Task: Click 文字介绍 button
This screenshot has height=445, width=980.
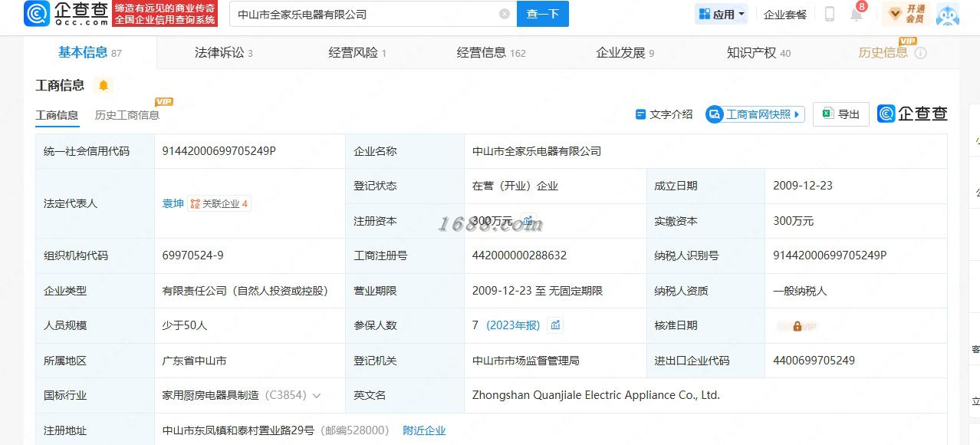Action: (x=664, y=114)
